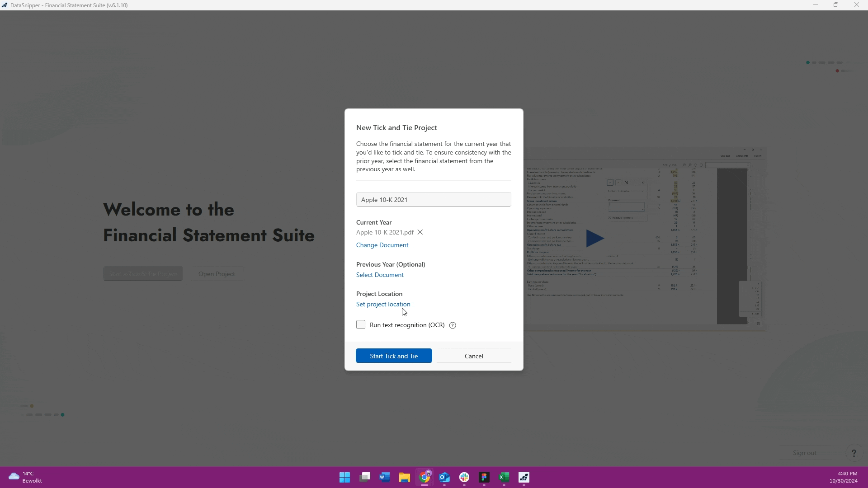Open Excel from the taskbar
This screenshot has width=868, height=488.
[504, 477]
